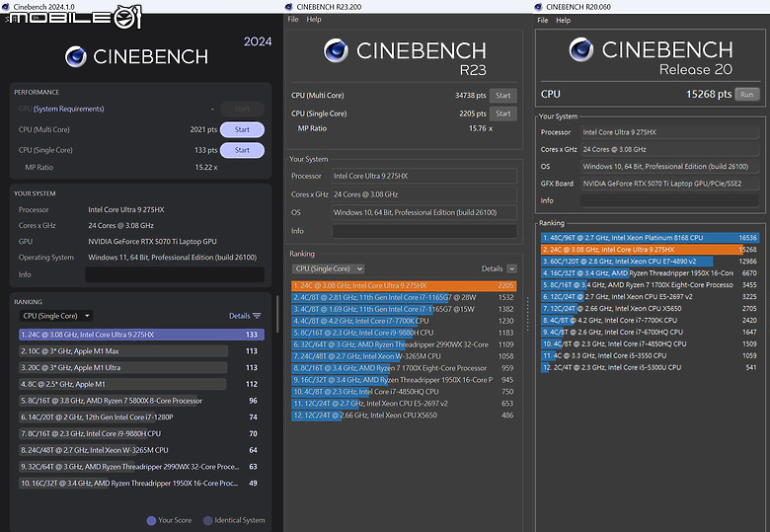Select Threadripper 1950X row in R20 ranking
Viewport: 770px width, 532px height.
[651, 272]
